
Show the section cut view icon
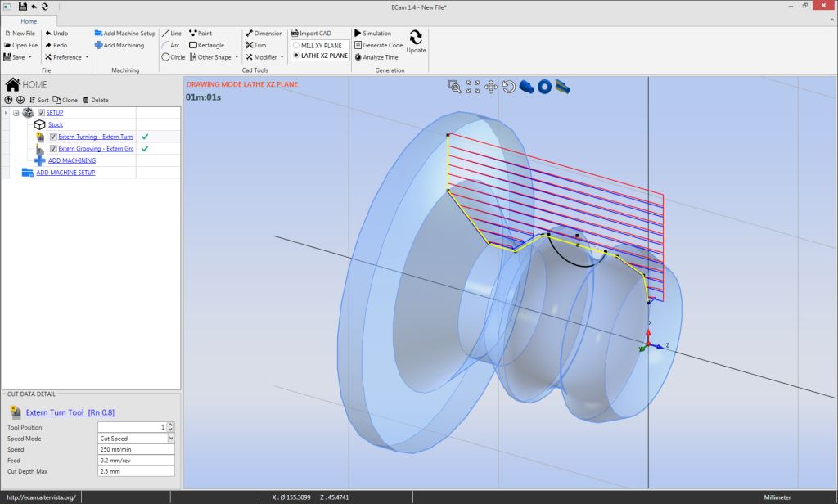pos(561,86)
